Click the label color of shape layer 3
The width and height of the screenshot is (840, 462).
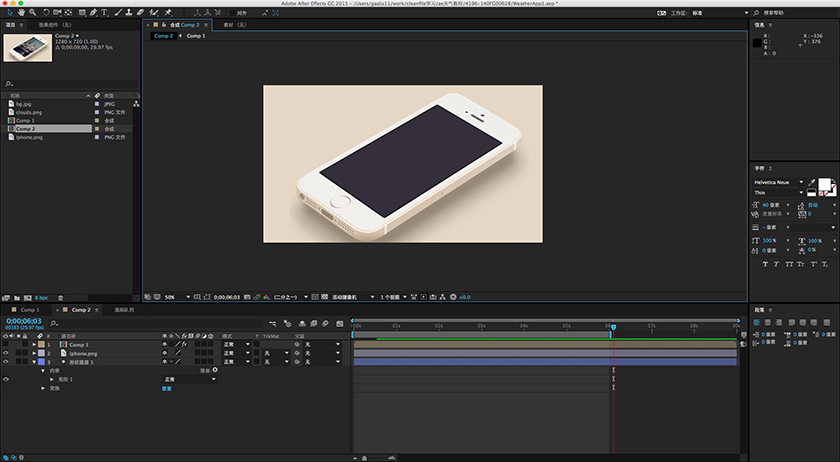41,362
